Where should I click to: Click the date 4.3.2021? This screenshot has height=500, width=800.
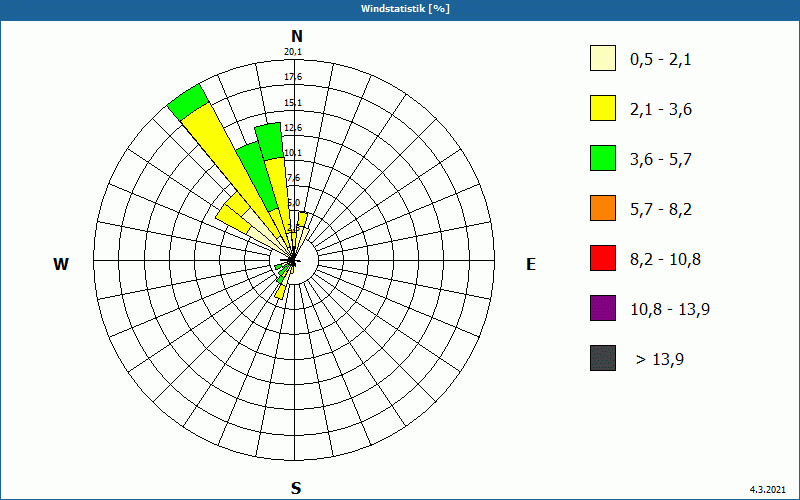pos(768,489)
